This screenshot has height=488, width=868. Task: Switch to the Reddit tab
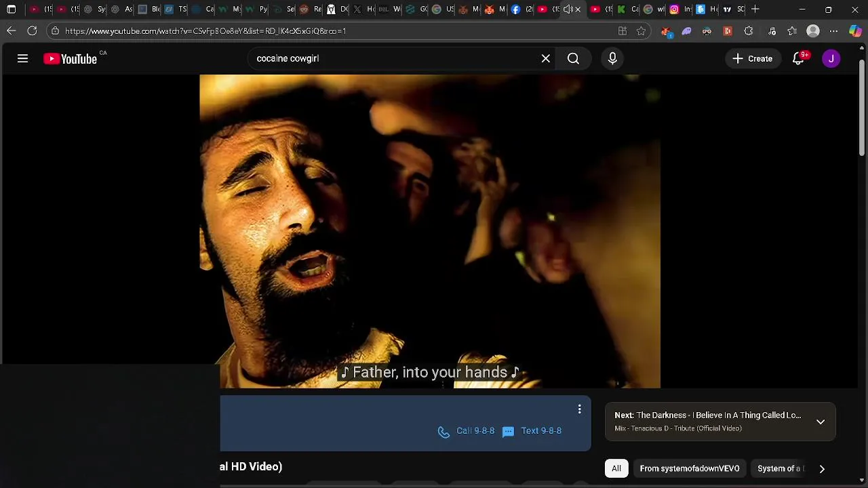310,9
